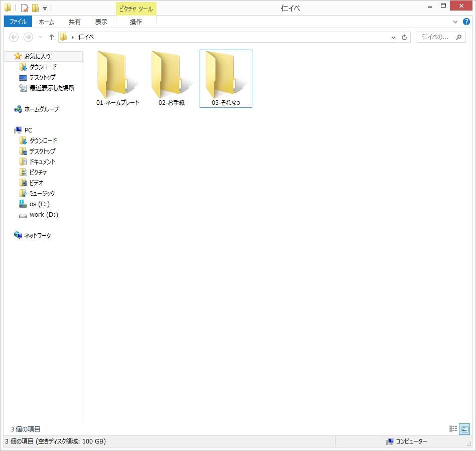Collapse the ribbon with the chevron
Viewport: 476px width, 451px height.
click(454, 22)
